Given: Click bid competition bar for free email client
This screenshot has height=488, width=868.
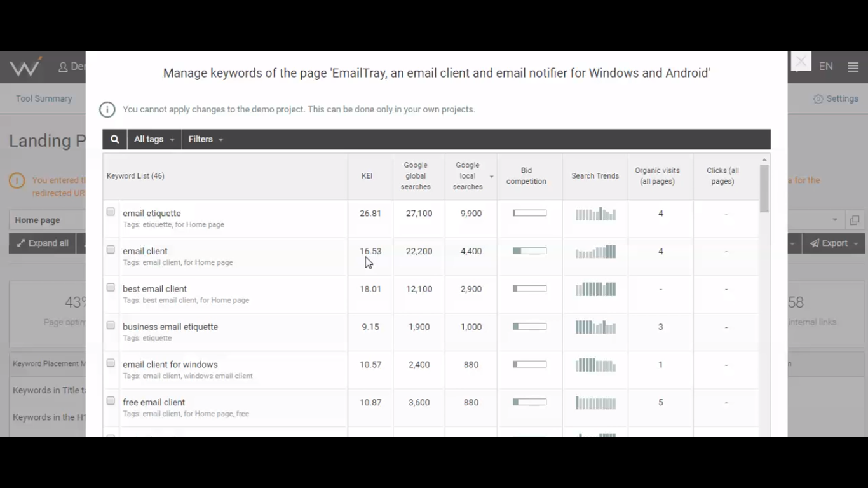Looking at the screenshot, I should tap(530, 402).
